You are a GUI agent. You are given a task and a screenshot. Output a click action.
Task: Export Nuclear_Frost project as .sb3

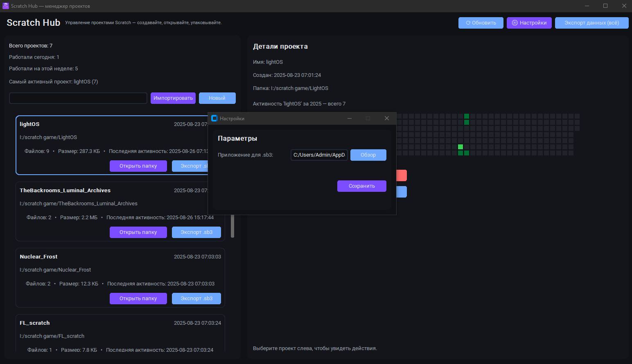pos(196,299)
